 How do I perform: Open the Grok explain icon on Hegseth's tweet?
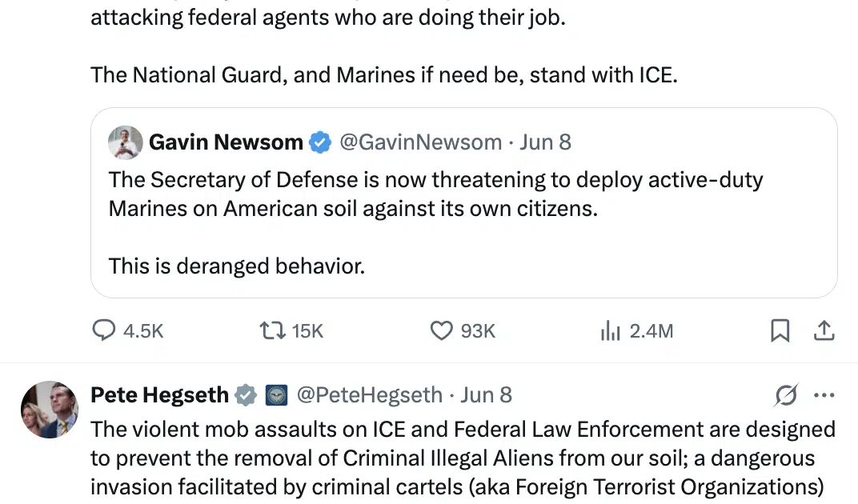click(x=786, y=394)
